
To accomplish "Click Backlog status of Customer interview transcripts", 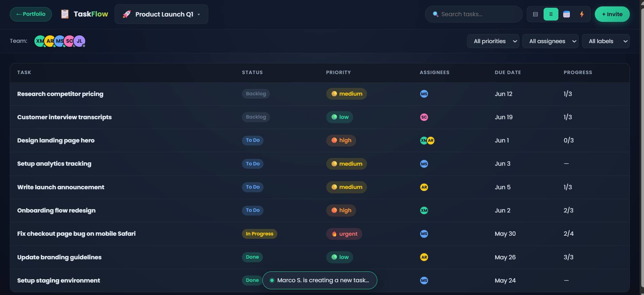I will 256,117.
